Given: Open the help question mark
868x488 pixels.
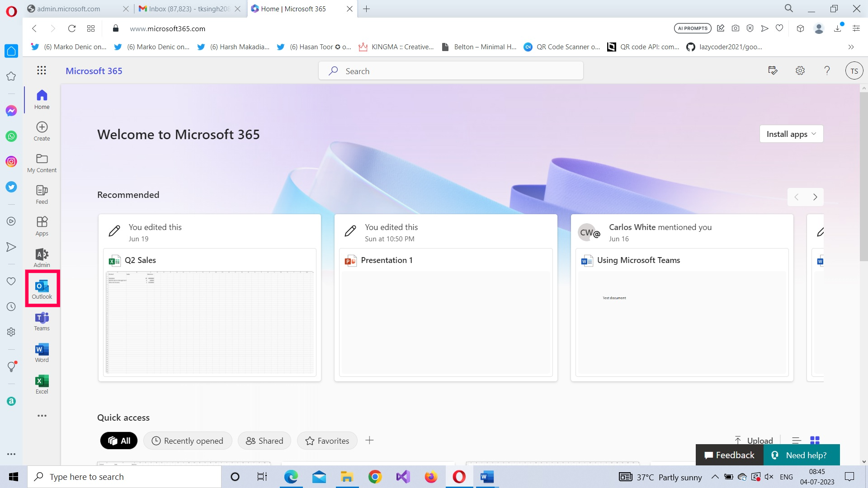Looking at the screenshot, I should (827, 70).
